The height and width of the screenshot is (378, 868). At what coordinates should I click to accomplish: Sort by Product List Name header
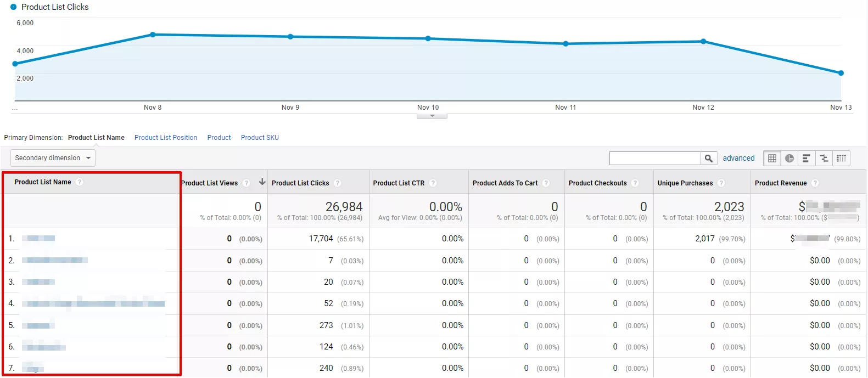pyautogui.click(x=43, y=182)
